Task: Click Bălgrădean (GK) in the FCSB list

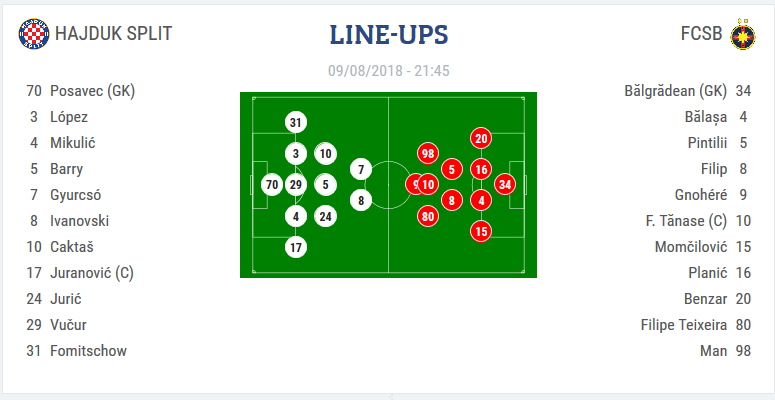Action: [673, 91]
